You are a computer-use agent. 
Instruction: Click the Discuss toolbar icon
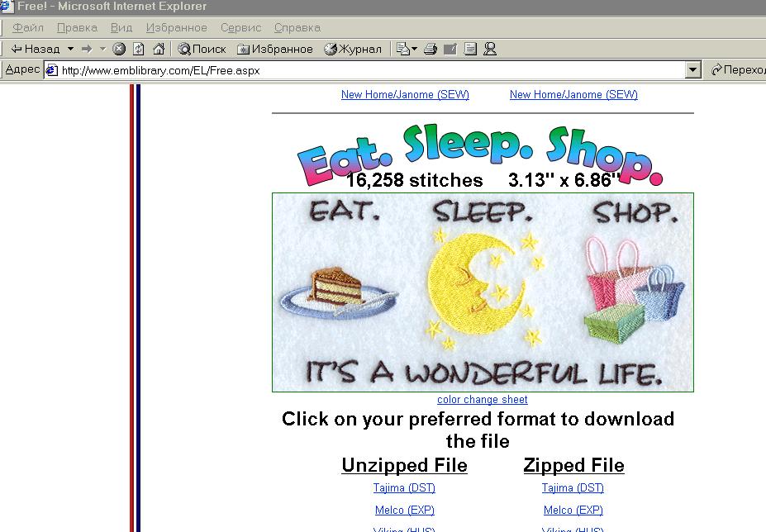470,49
